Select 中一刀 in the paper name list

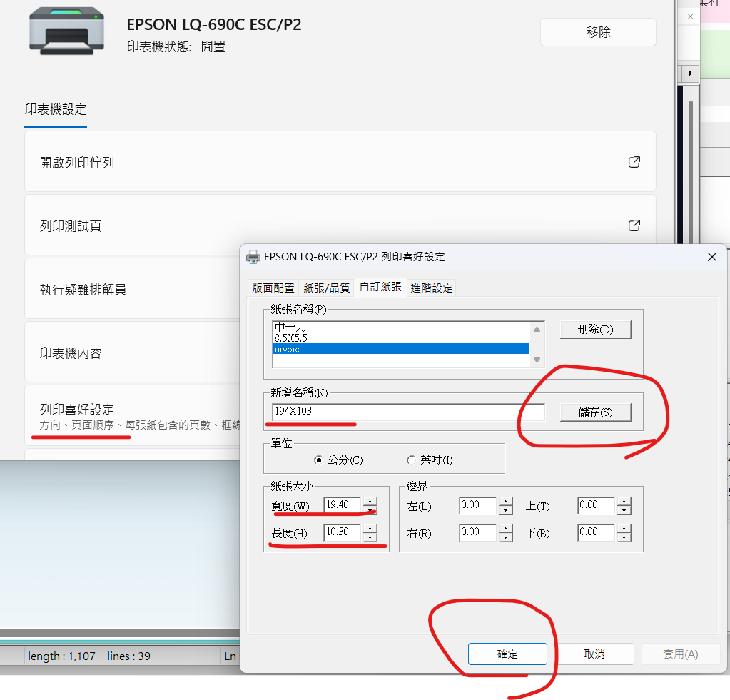point(401,327)
